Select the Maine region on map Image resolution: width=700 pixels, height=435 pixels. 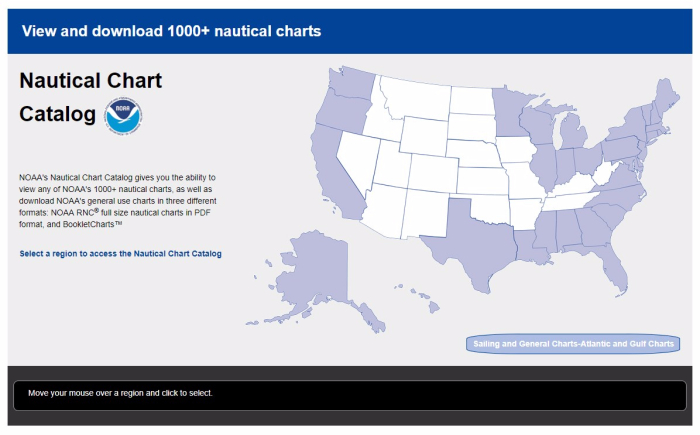pyautogui.click(x=667, y=96)
